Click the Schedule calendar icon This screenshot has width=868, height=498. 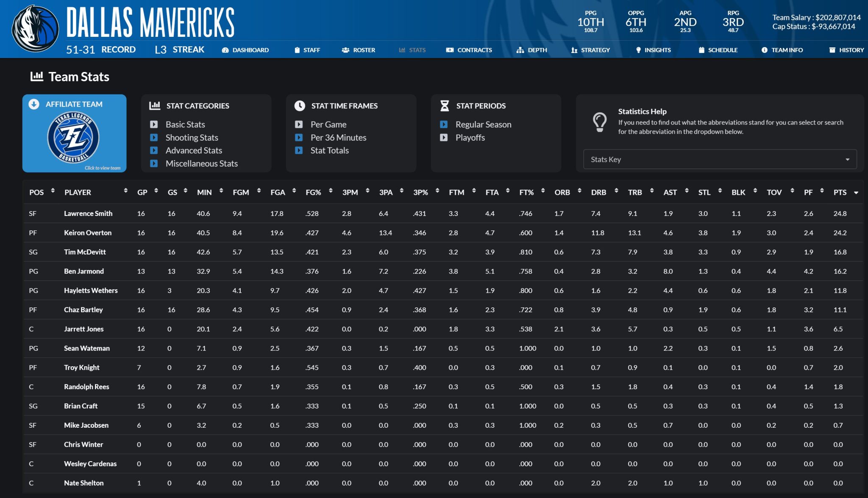701,50
